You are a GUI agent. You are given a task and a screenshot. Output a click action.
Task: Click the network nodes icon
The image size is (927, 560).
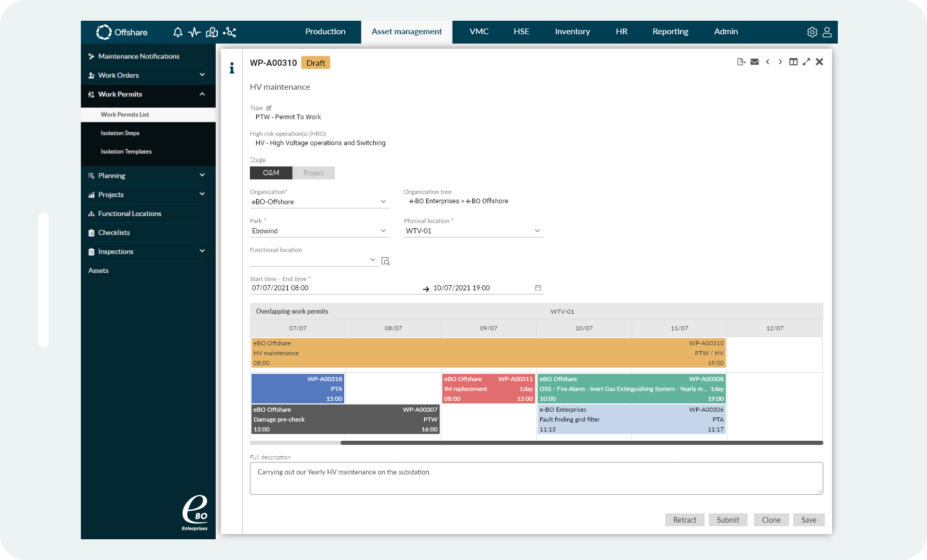point(230,32)
